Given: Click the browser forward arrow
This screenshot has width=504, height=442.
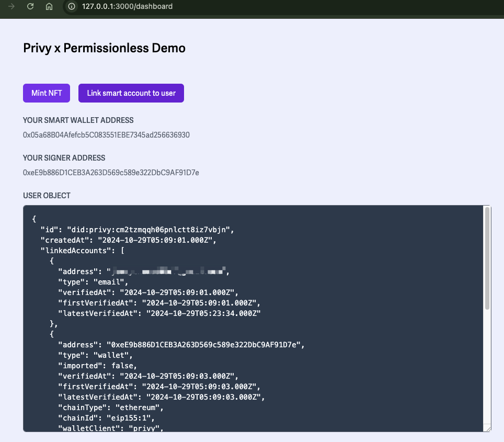Looking at the screenshot, I should pos(12,6).
